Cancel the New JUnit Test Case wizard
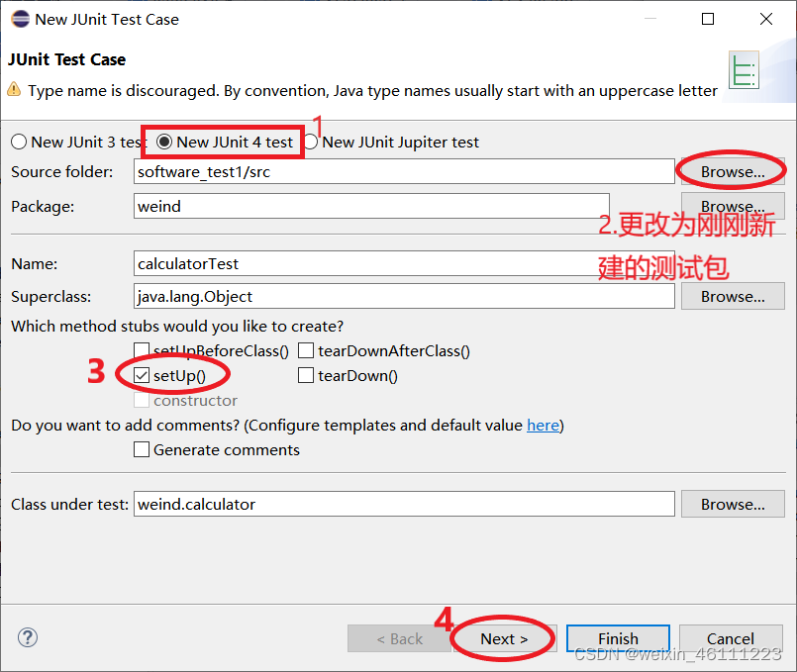Screen dimensions: 797x672 731,638
